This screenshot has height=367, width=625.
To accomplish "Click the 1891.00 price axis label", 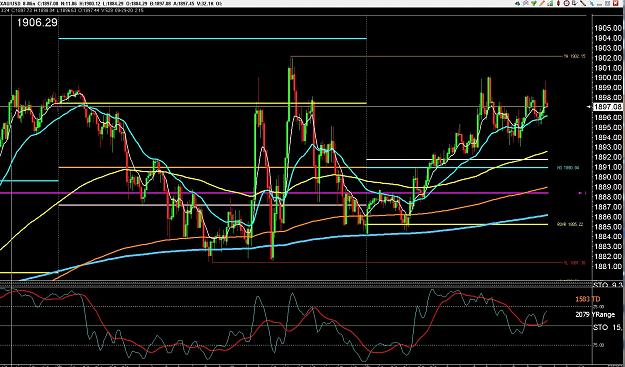I will click(x=608, y=167).
